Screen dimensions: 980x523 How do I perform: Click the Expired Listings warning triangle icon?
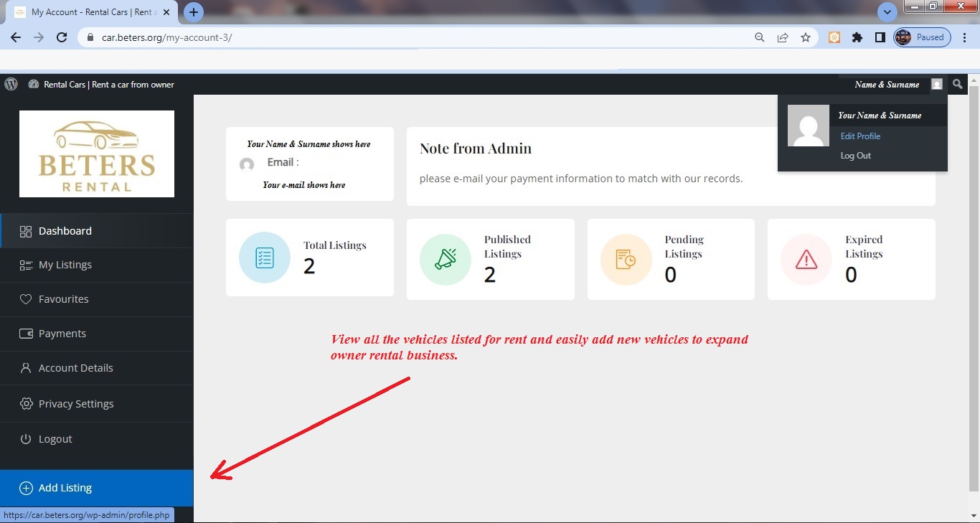tap(806, 258)
